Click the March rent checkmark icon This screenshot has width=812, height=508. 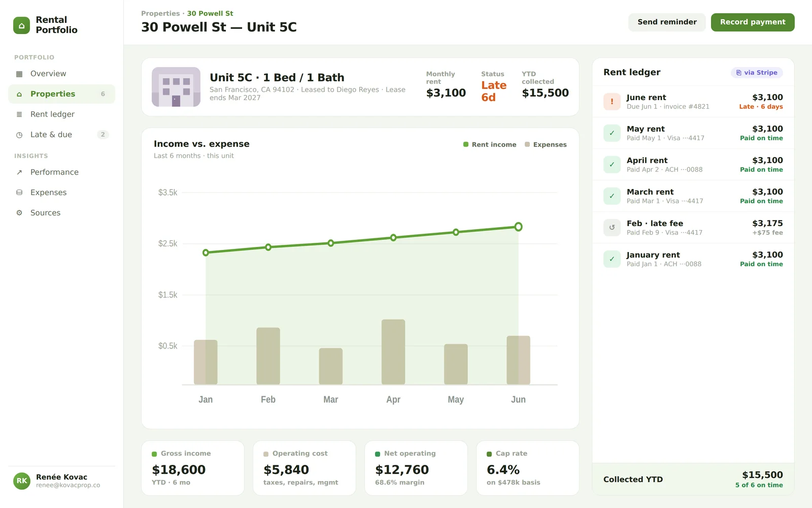[612, 196]
